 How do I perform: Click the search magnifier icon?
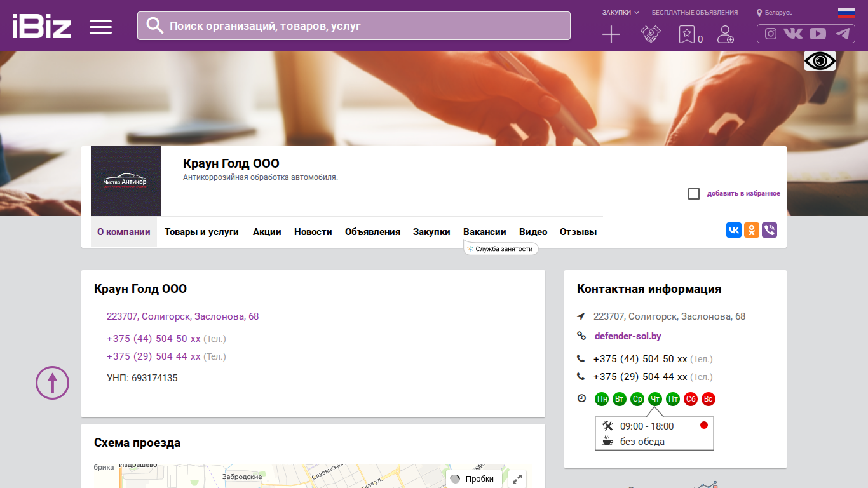coord(155,25)
